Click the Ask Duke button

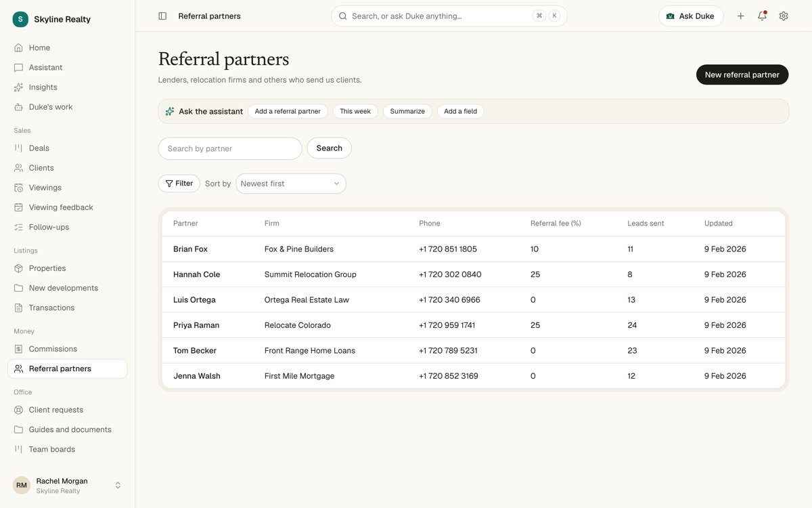[x=691, y=16]
